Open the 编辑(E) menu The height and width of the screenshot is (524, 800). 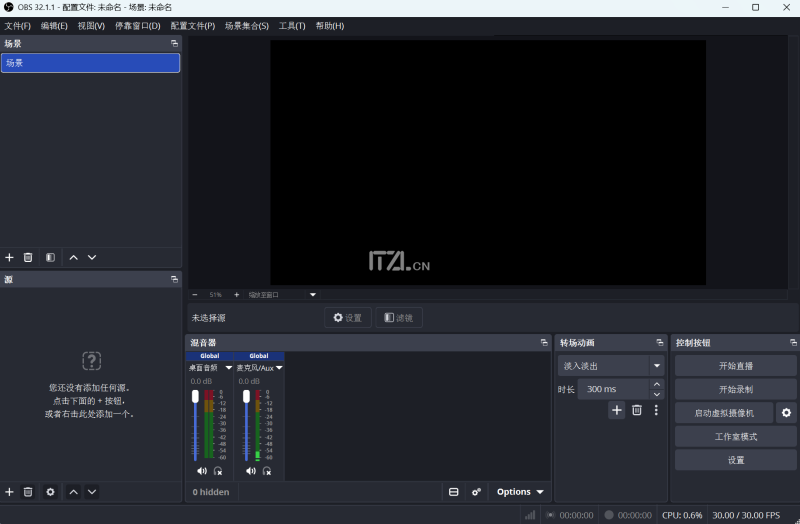[x=54, y=26]
